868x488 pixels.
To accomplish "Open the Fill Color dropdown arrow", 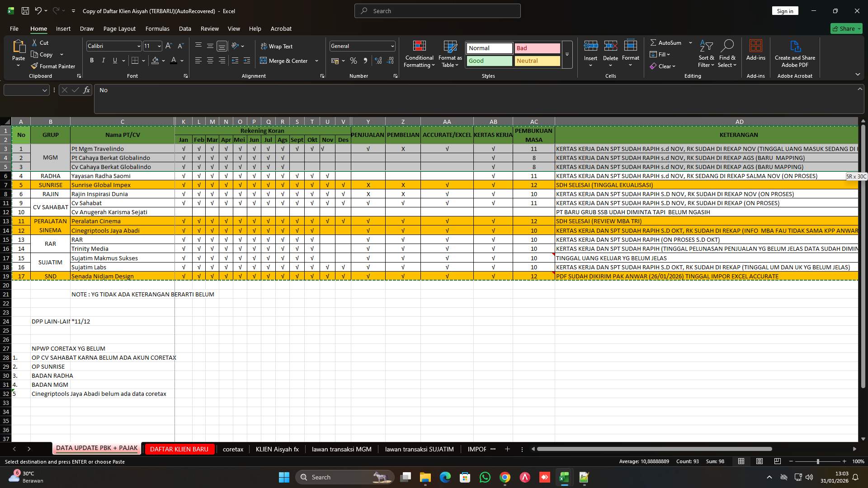I will pyautogui.click(x=163, y=61).
